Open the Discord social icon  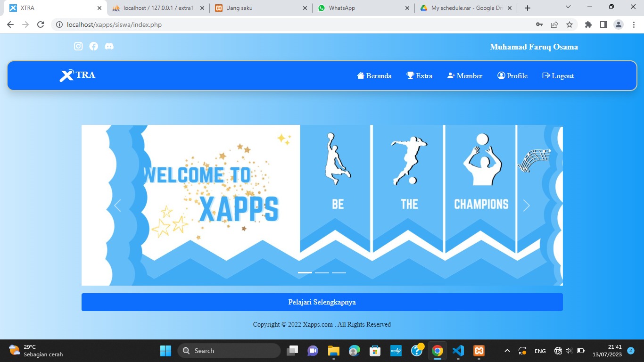pyautogui.click(x=109, y=46)
